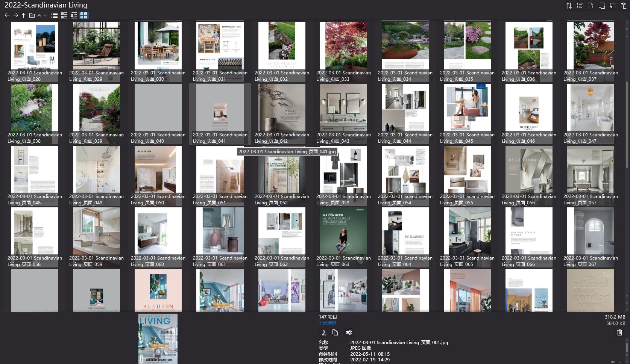Delete the selected file with trash icon

(620, 332)
